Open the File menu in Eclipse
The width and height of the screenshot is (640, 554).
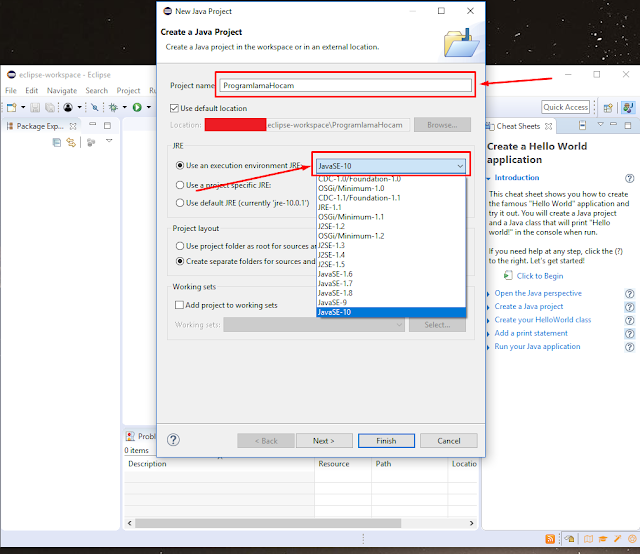click(11, 91)
